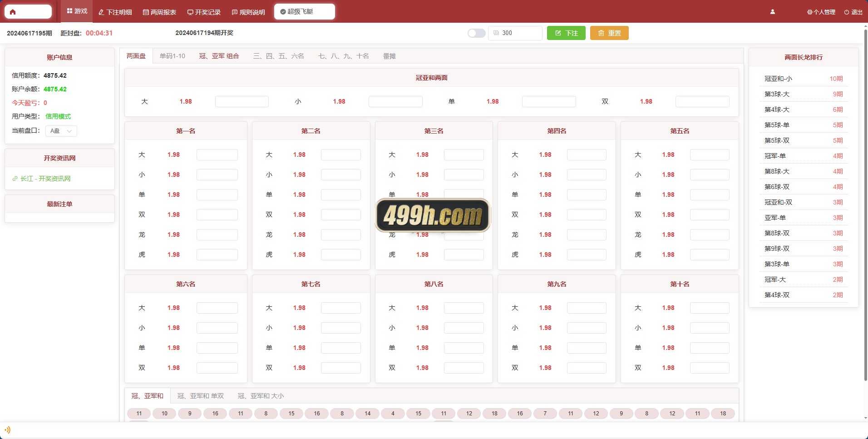
Task: Select 1.98 odds for 冠亚和 大
Action: point(186,101)
